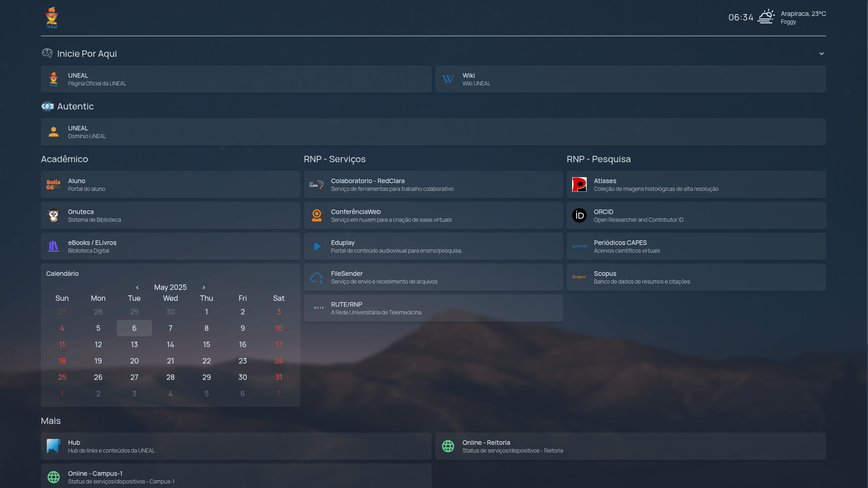868x488 pixels.
Task: Open Sistema de Biblioteca Gnuteca link
Action: pos(170,215)
